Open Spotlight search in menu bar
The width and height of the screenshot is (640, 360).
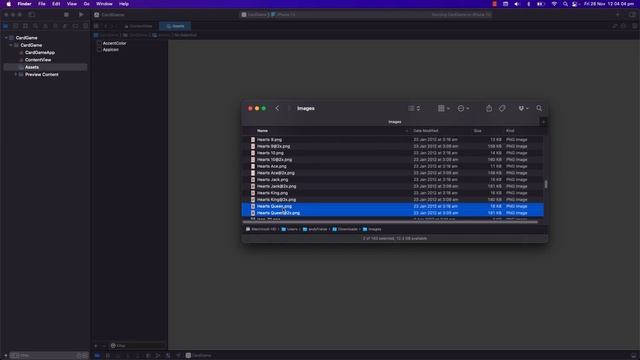(565, 4)
